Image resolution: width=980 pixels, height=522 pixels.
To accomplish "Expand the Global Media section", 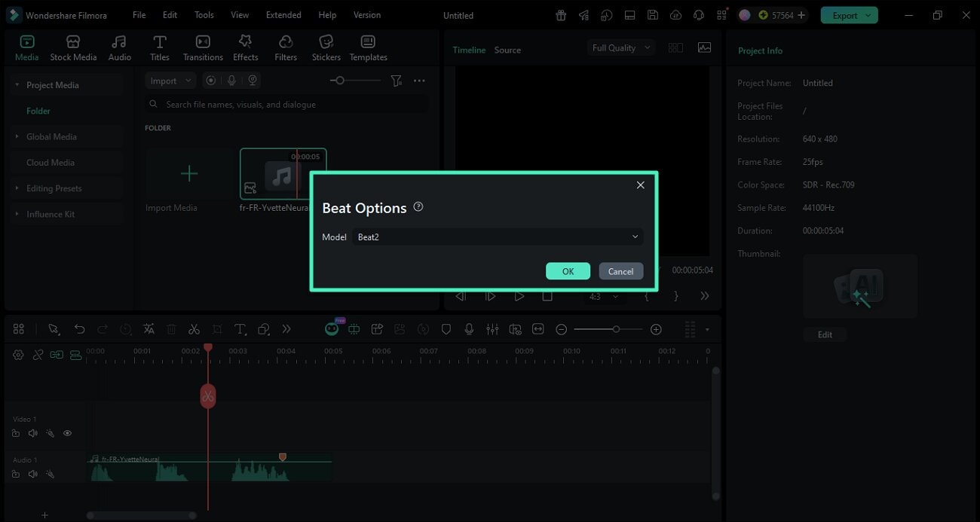I will click(x=17, y=136).
